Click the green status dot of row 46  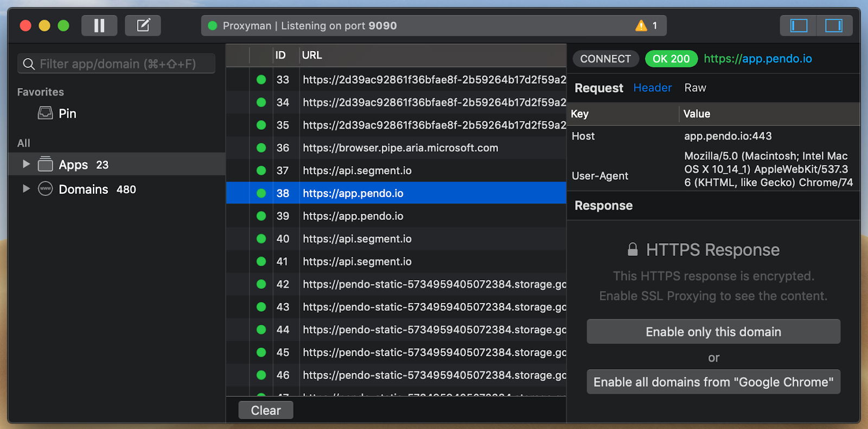coord(261,375)
